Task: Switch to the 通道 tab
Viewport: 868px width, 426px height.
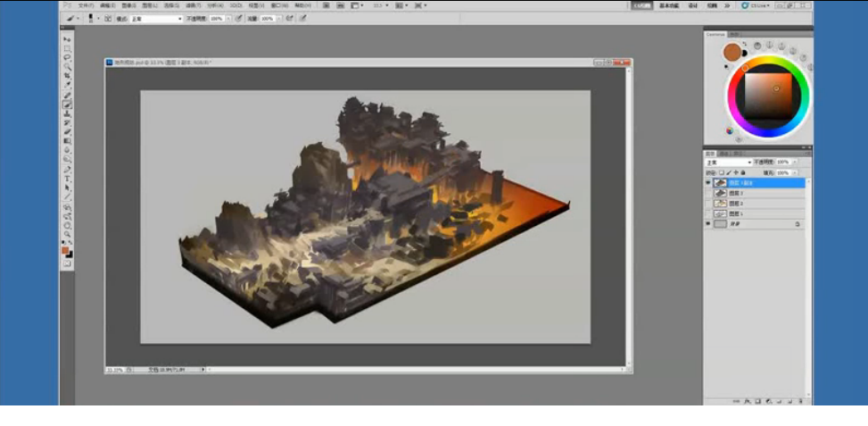Action: click(723, 154)
